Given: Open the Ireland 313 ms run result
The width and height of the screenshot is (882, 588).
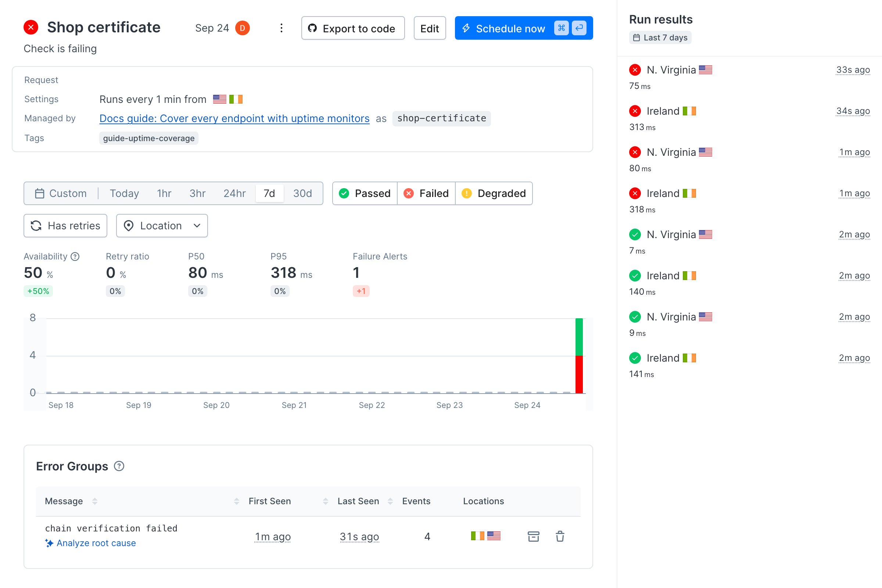Looking at the screenshot, I should [749, 118].
